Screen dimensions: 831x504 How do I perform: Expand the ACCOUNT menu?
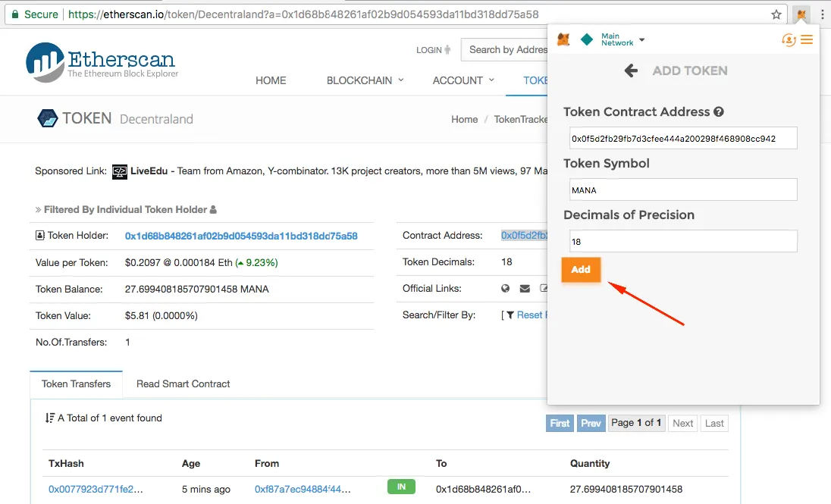[463, 80]
